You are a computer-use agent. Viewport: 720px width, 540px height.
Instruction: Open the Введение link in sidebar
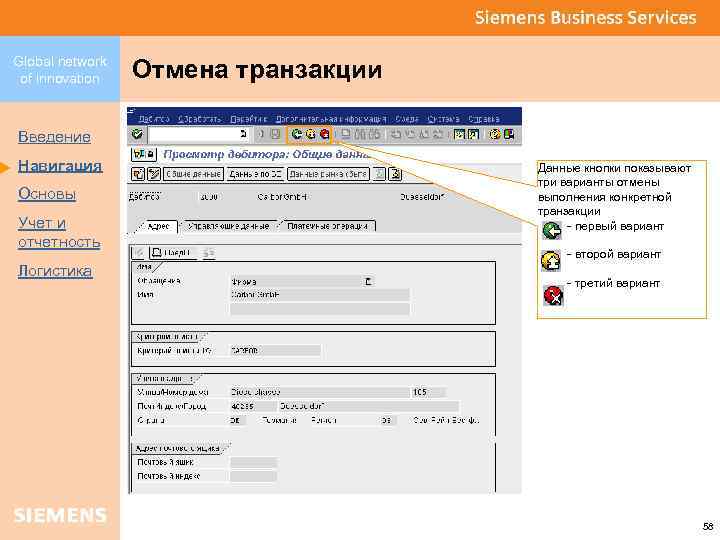point(54,137)
